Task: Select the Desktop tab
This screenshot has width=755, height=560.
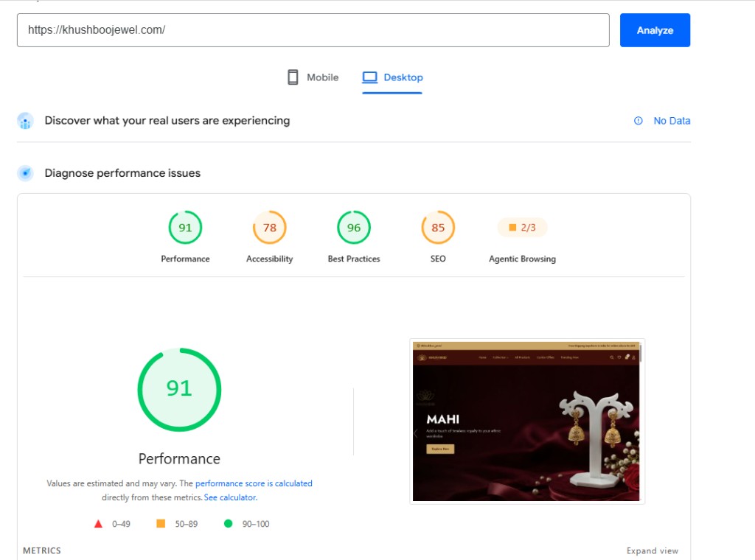Action: point(392,77)
